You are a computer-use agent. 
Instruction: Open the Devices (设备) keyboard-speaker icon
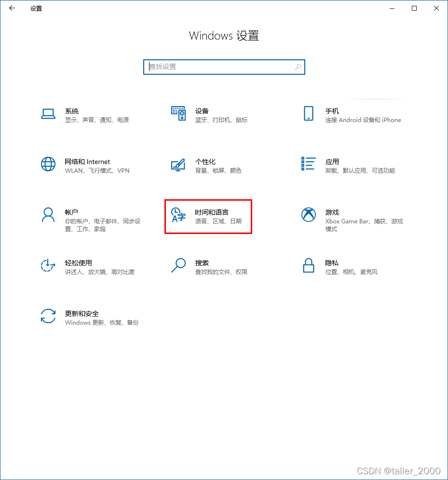[x=178, y=113]
